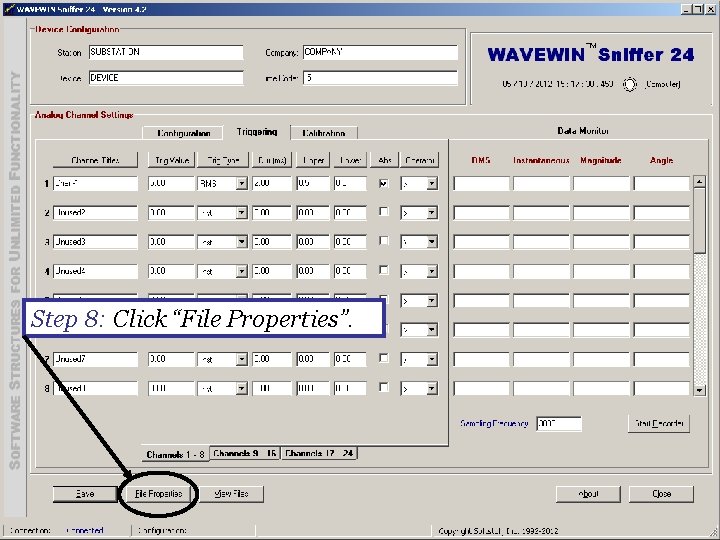Click the Channel Titles column header

pos(95,160)
